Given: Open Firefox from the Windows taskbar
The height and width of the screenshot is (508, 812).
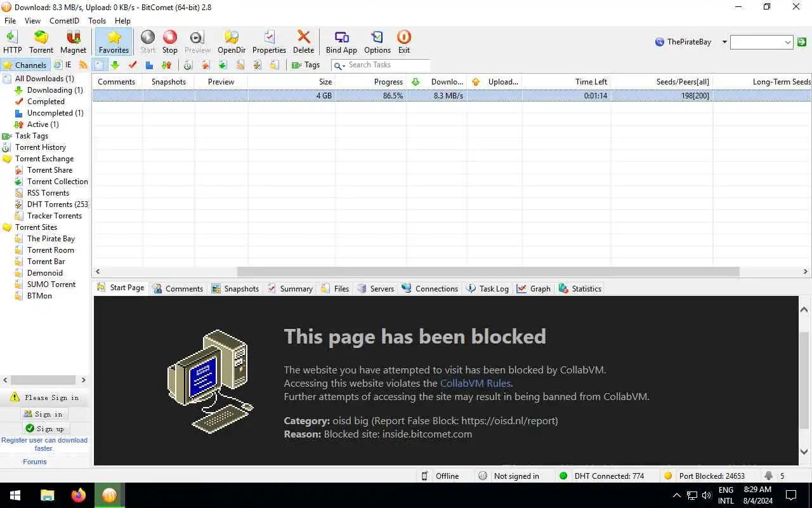Looking at the screenshot, I should pos(79,495).
